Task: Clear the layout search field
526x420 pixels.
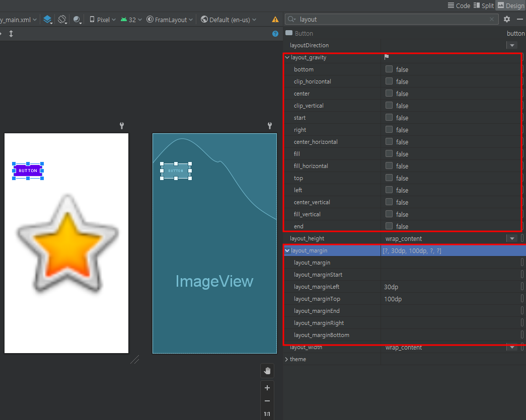Action: [x=491, y=19]
